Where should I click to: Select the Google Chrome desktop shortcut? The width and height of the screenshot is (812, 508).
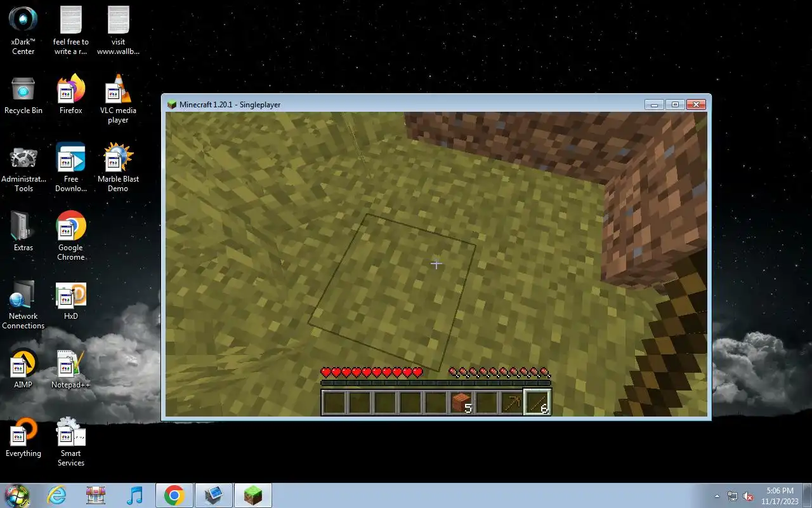(x=71, y=237)
